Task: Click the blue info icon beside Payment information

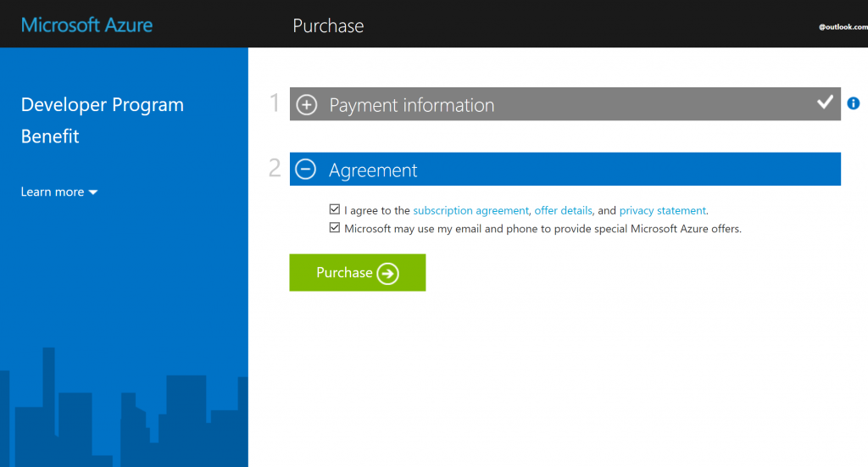Action: 854,103
